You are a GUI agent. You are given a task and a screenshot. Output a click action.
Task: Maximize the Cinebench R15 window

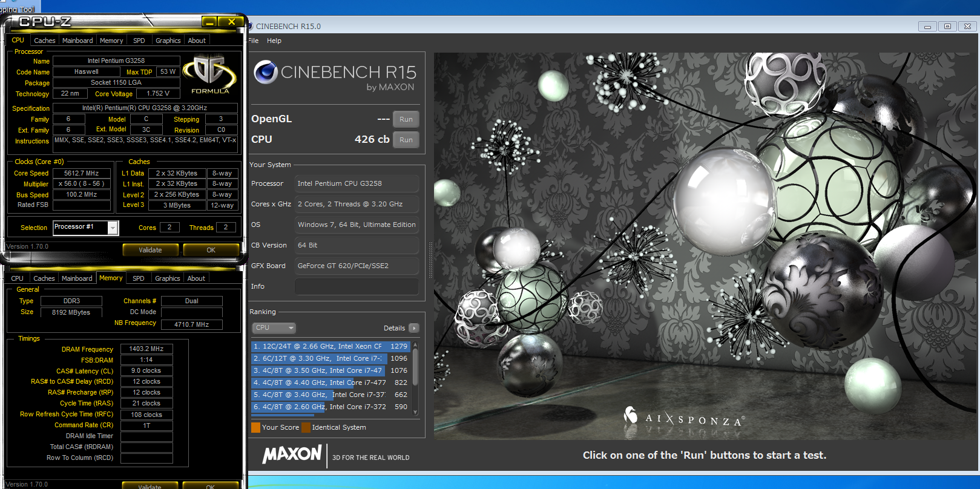coord(947,26)
